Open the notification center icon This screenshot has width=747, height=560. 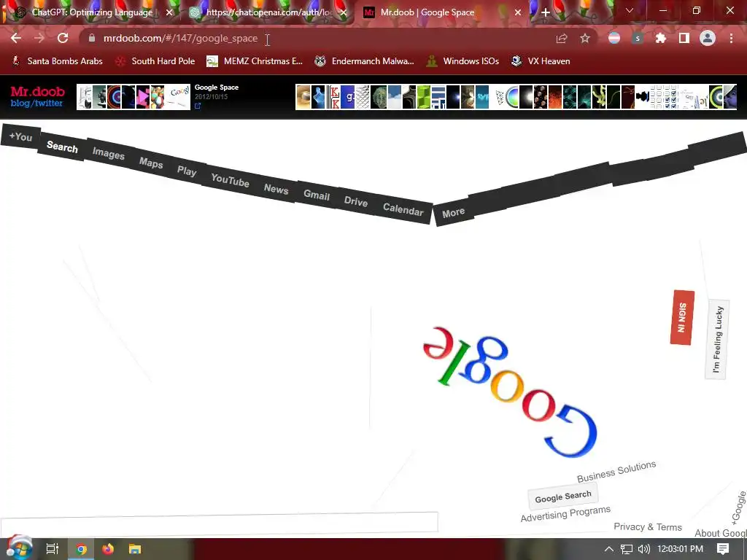coord(723,549)
